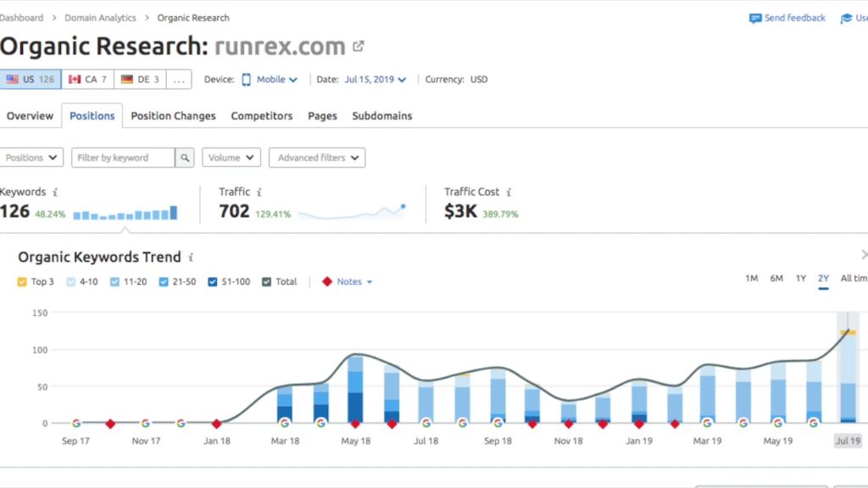Click the highlighted Jul 19 chart bar
This screenshot has width=868, height=488.
coord(848,376)
